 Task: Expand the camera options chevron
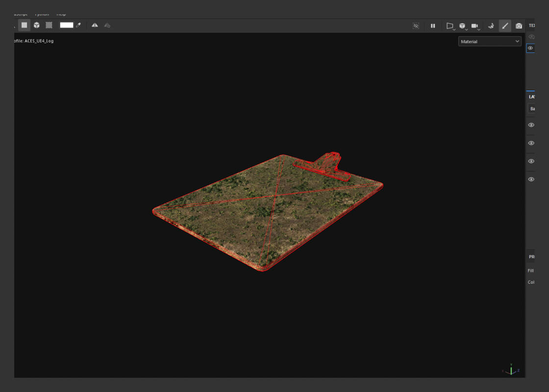pyautogui.click(x=478, y=29)
